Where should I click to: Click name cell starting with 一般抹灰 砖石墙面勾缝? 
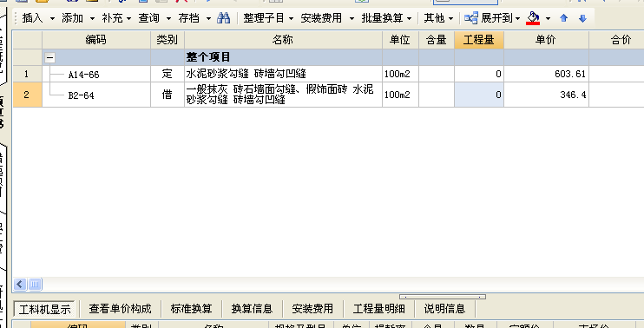click(283, 95)
